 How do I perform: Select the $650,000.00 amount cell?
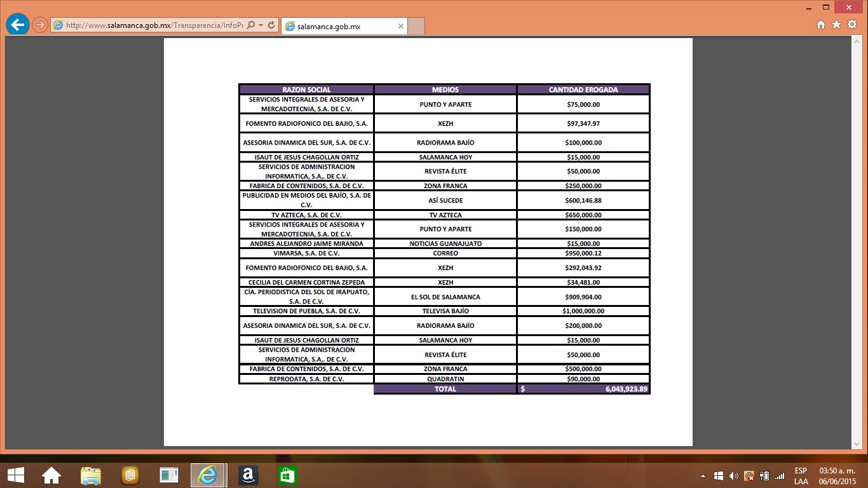tap(583, 215)
